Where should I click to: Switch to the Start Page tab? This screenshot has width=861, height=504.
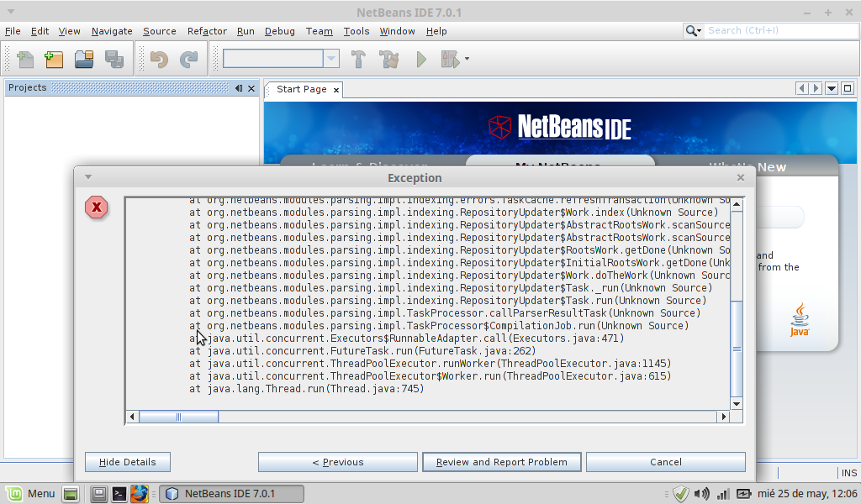tap(301, 89)
